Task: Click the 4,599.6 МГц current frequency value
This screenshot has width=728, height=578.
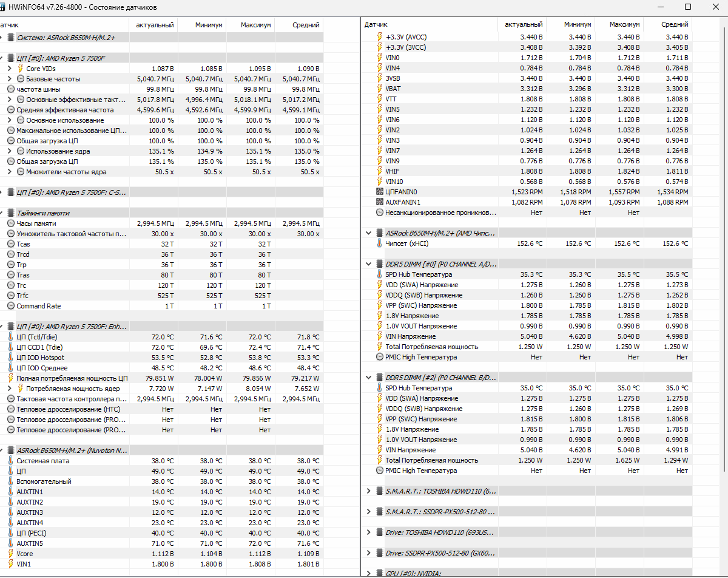Action: tap(155, 110)
